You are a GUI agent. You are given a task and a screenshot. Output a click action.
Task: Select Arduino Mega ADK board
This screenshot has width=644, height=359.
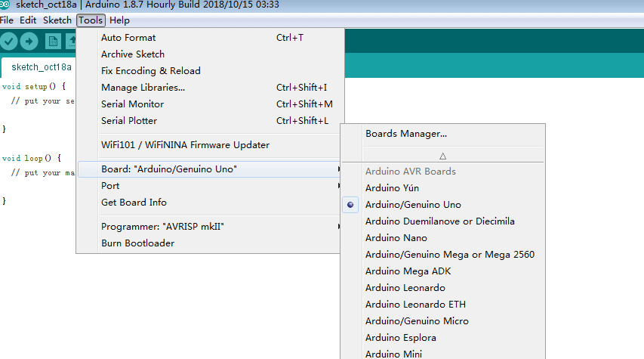[x=442, y=271]
